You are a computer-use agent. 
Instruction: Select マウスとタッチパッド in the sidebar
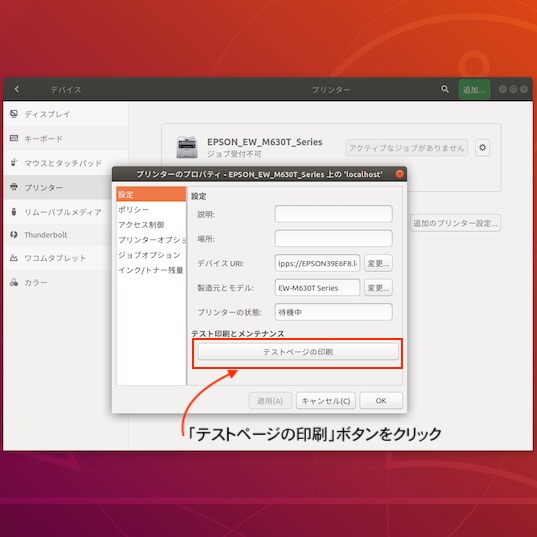pyautogui.click(x=66, y=163)
